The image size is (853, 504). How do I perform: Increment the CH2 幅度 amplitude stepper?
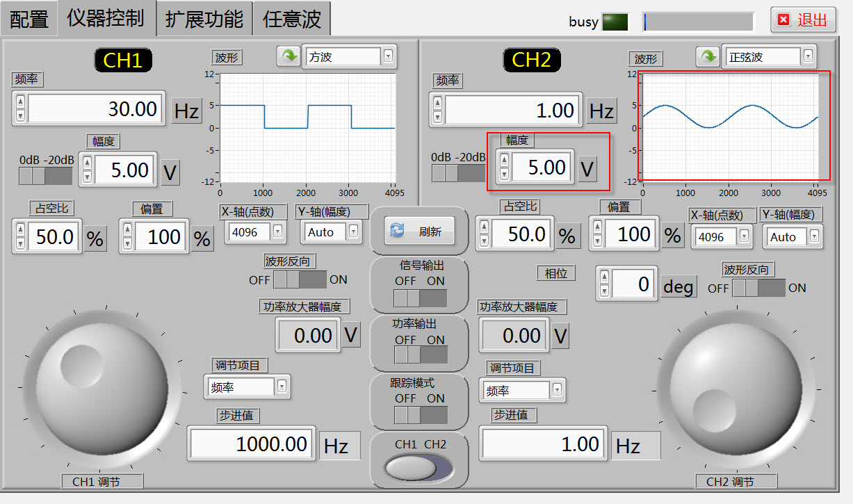point(505,161)
